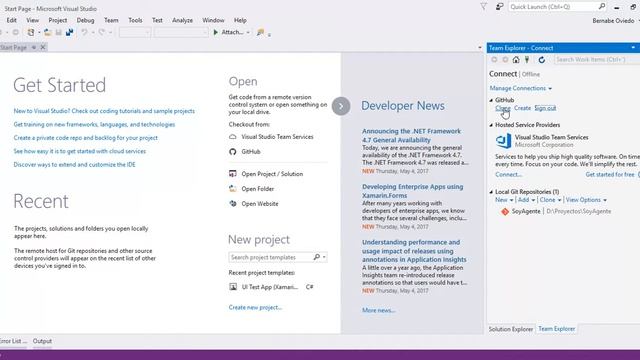
Task: Click the Save toolbar icon
Action: tap(58, 32)
